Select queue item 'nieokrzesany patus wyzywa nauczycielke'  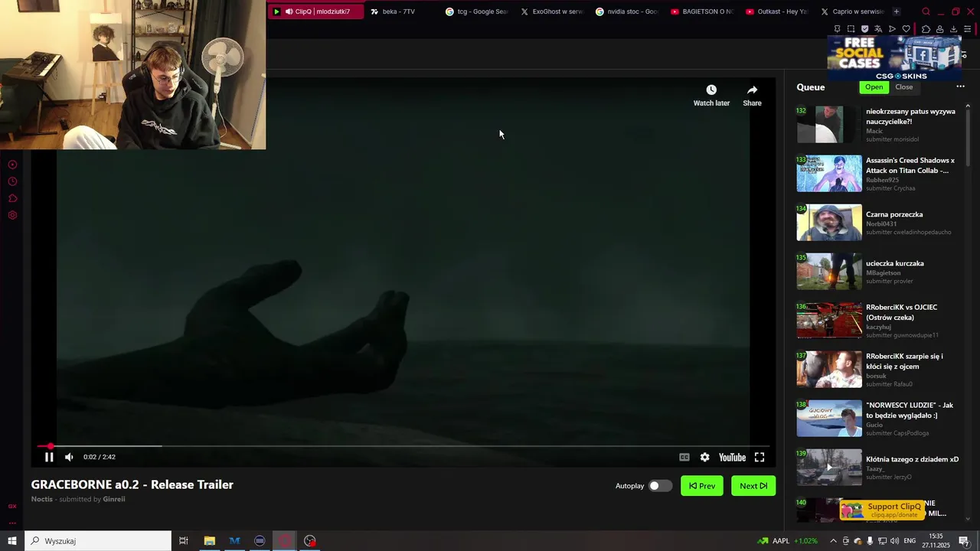coord(910,116)
